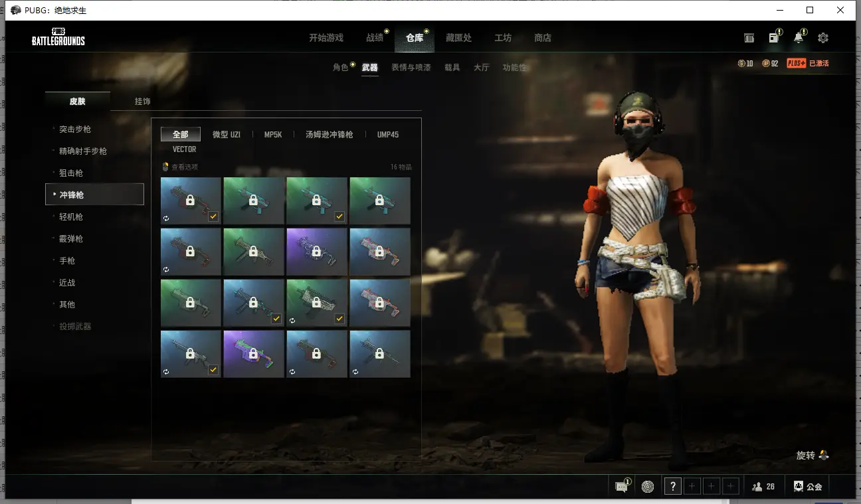Viewport: 861px width, 504px height.
Task: Click the swap arrows on the first skin in row one
Action: [166, 218]
